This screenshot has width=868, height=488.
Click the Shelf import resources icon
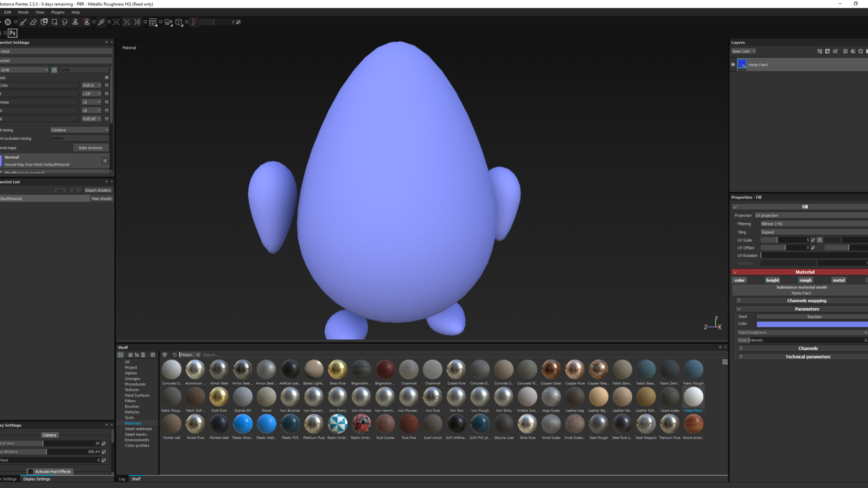[x=153, y=355]
